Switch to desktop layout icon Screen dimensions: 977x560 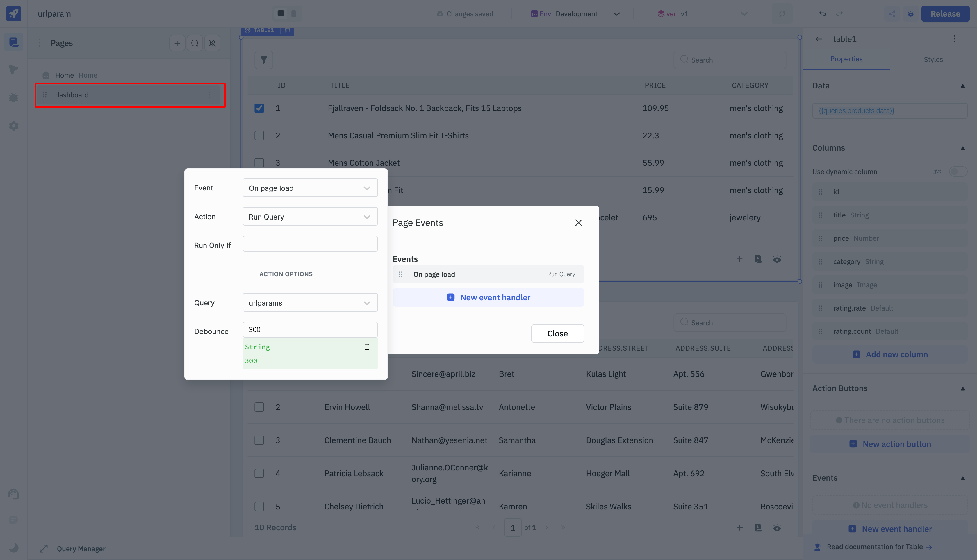[281, 14]
